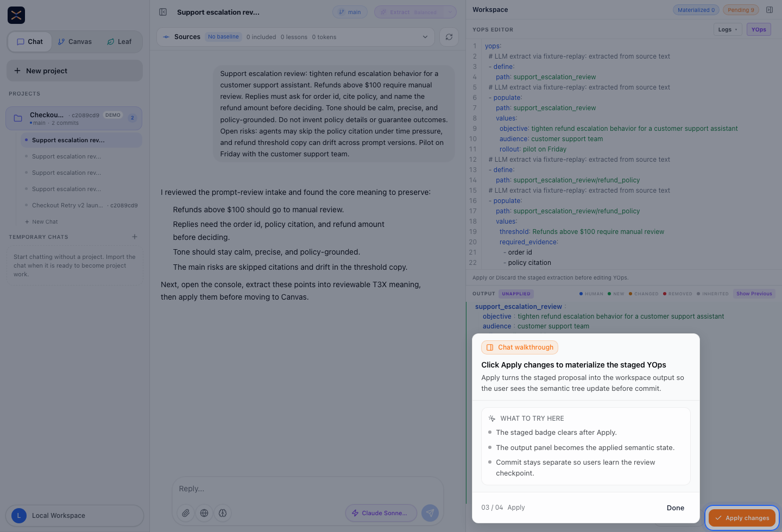The height and width of the screenshot is (532, 782).
Task: Open the Claude Sonnet model selector
Action: (x=381, y=513)
